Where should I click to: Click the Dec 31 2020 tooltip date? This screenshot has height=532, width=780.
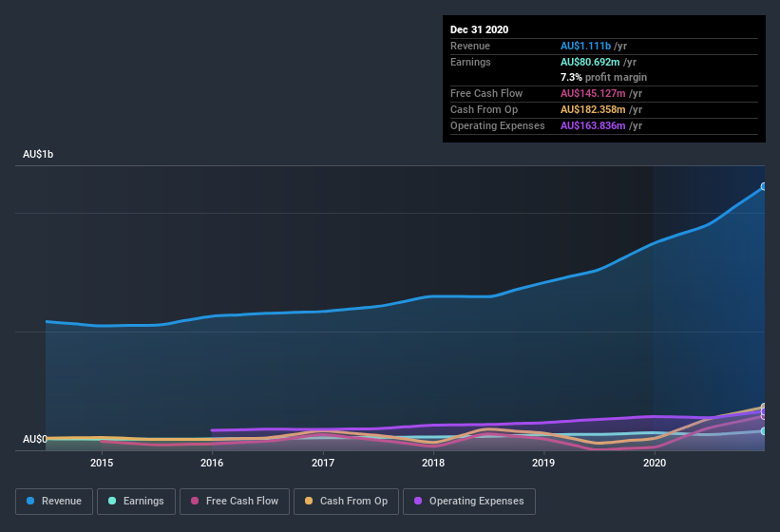(479, 29)
